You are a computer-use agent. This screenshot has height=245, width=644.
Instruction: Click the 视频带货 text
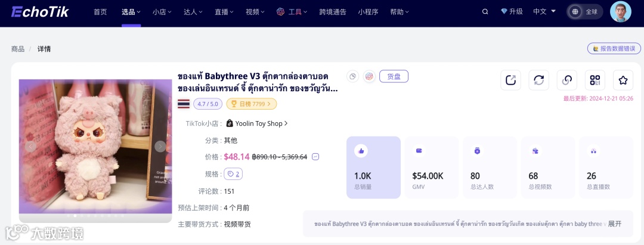coord(237,225)
